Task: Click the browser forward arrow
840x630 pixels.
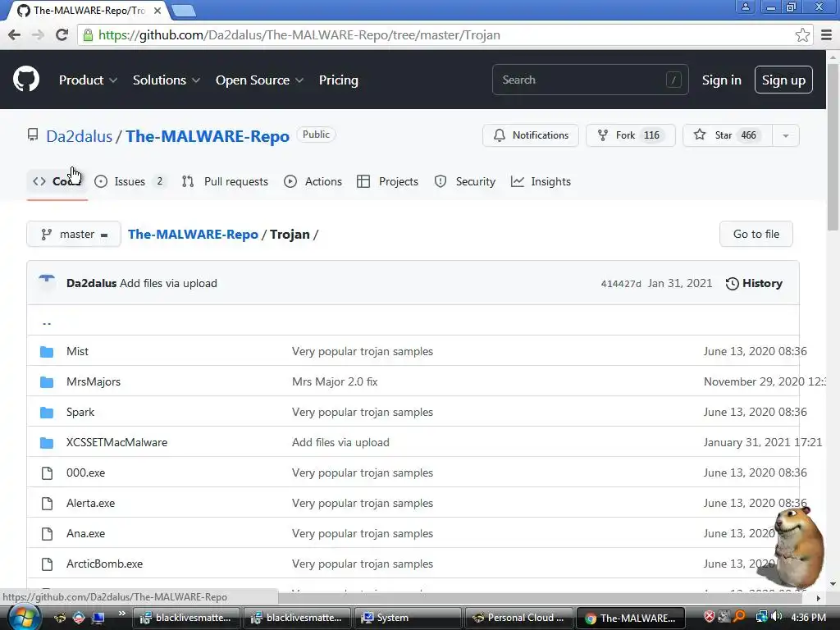Action: (38, 34)
